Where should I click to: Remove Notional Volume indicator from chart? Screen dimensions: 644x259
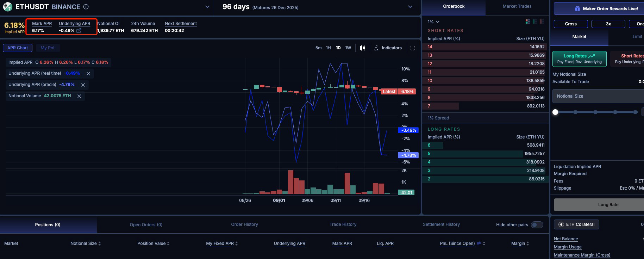point(79,96)
